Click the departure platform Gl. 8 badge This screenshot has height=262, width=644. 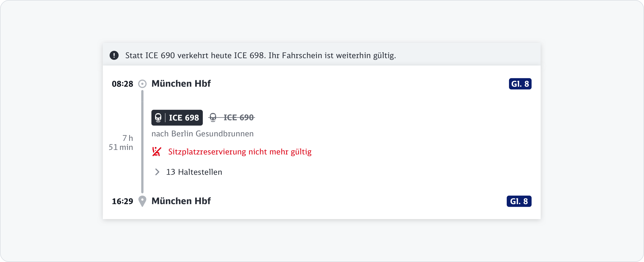[520, 84]
